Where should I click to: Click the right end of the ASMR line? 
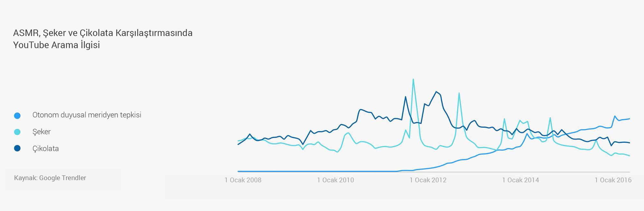click(629, 119)
